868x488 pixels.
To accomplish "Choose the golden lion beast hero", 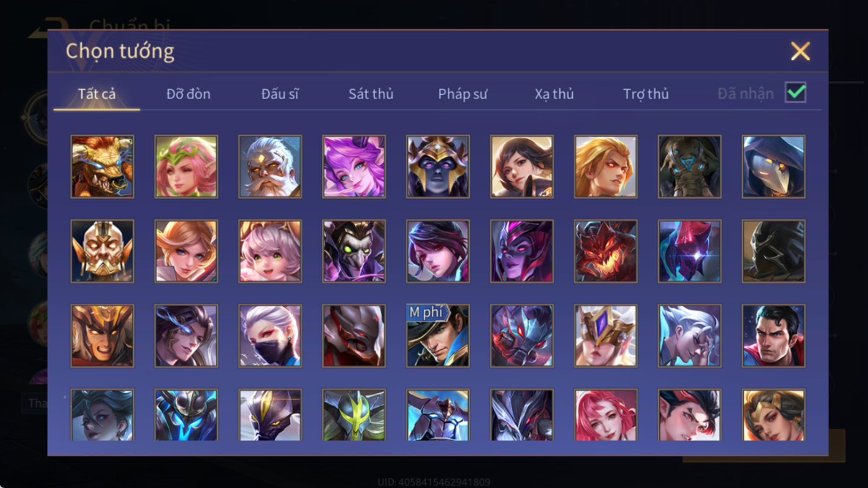I will [102, 167].
